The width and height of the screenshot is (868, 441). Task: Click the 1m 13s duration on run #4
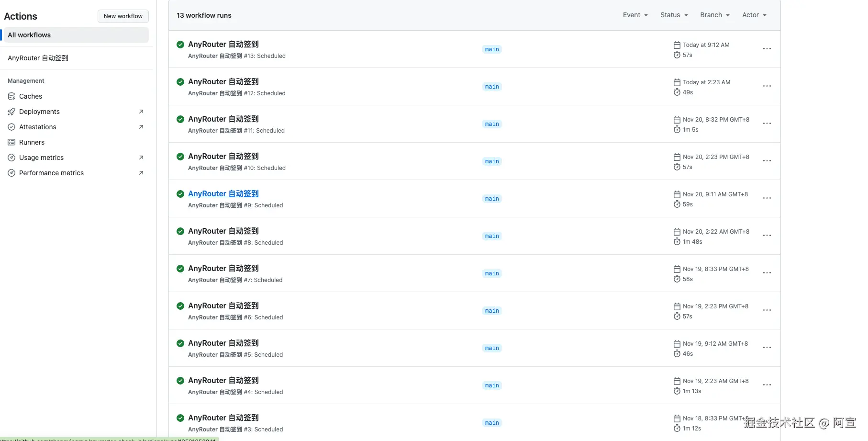tap(692, 391)
